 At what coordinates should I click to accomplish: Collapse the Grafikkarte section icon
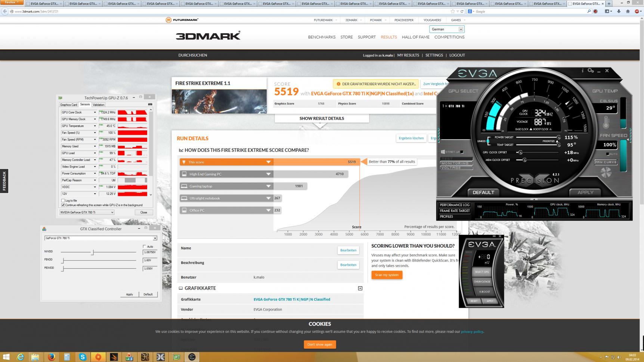pos(360,288)
